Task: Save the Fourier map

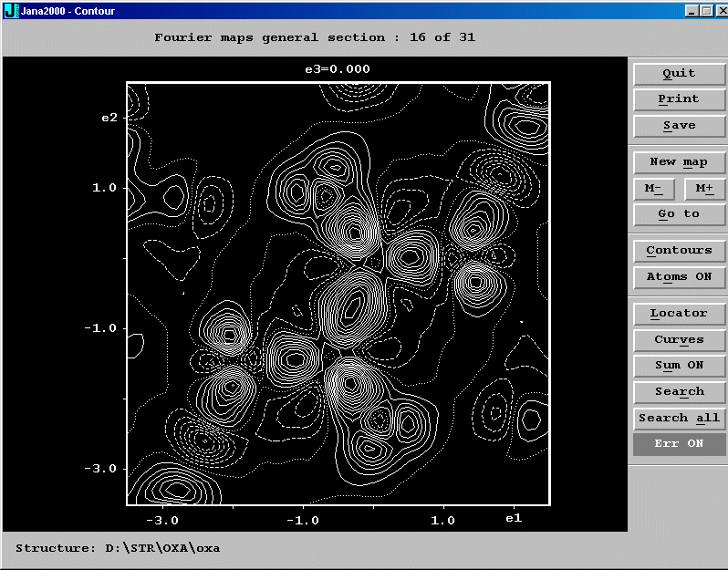Action: (x=679, y=126)
